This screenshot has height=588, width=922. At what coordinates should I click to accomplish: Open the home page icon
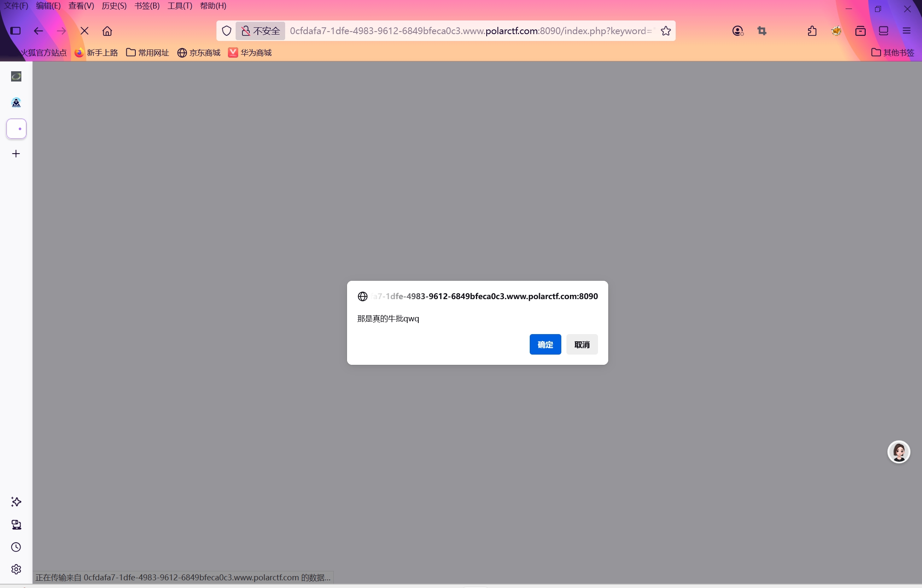[107, 31]
